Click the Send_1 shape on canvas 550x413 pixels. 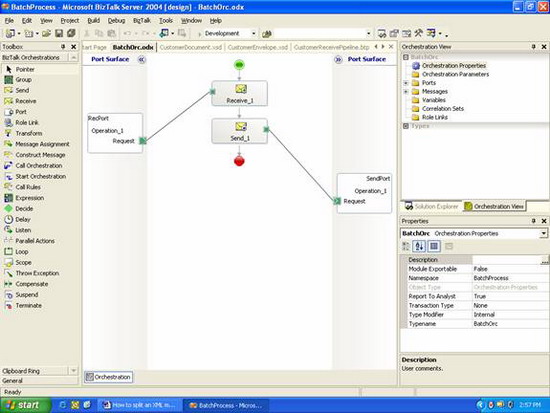tap(240, 131)
